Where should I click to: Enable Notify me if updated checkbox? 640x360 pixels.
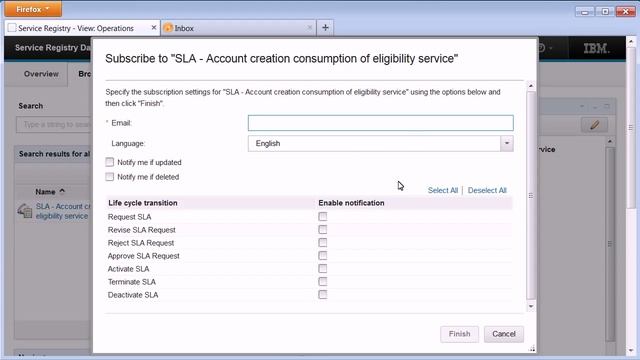pyautogui.click(x=109, y=162)
